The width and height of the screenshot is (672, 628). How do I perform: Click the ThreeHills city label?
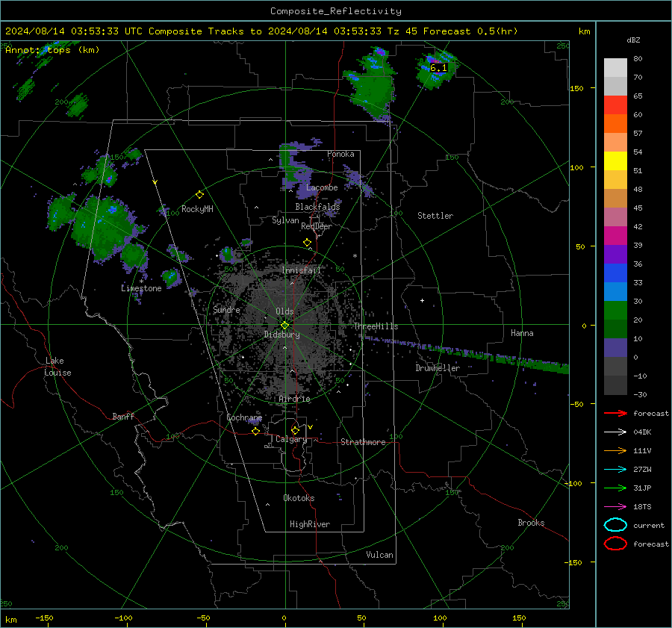[376, 326]
